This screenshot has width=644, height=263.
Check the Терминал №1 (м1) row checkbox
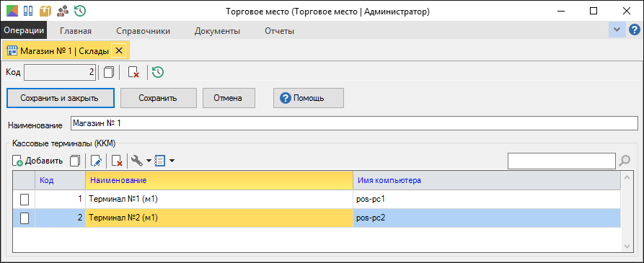coord(25,200)
